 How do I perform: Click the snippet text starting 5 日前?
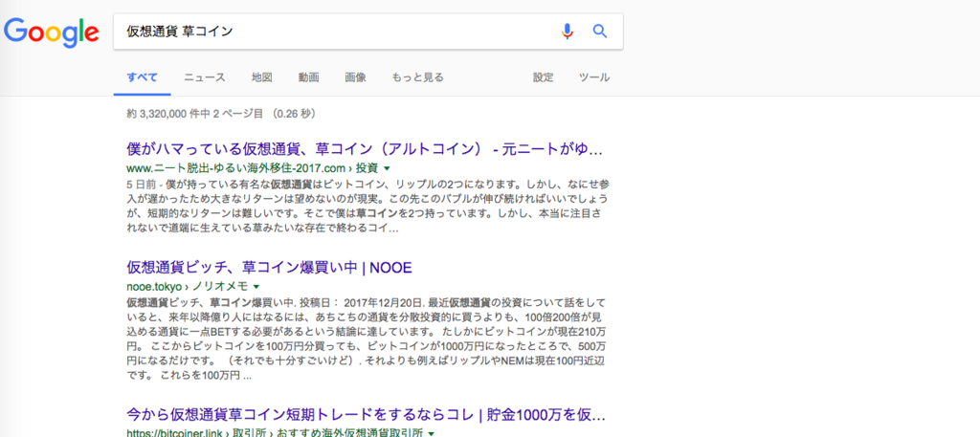pyautogui.click(x=367, y=207)
